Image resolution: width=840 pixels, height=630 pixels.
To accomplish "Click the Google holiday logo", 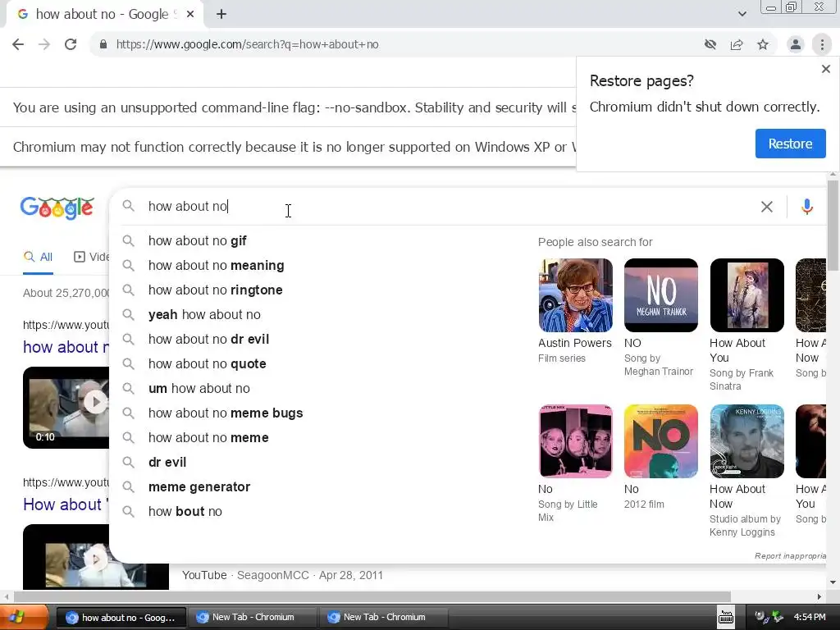I will (57, 208).
